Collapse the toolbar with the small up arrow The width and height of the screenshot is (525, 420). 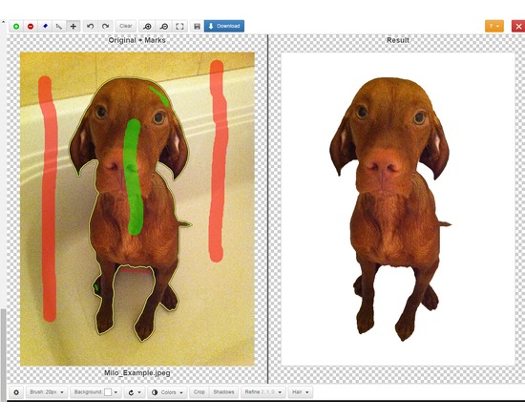(x=3, y=22)
